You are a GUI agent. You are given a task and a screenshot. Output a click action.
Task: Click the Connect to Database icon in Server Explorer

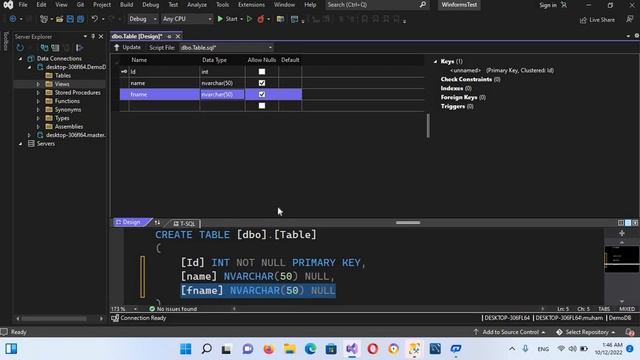44,48
